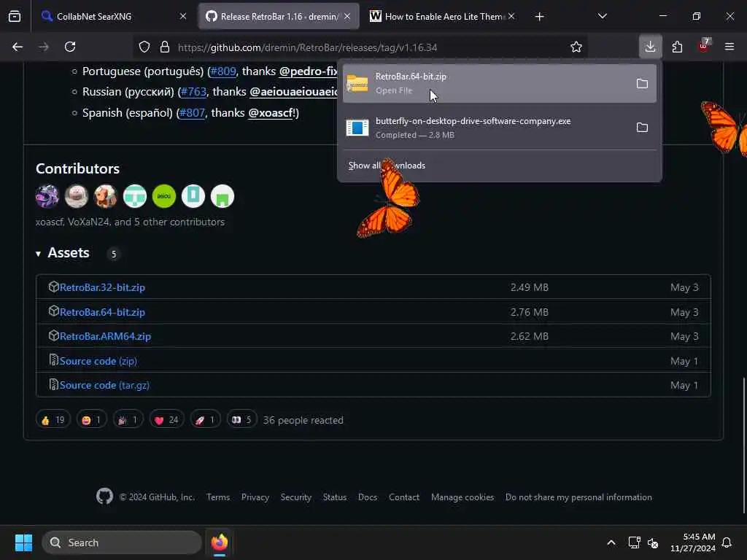Click Show all downloads
This screenshot has width=747, height=560.
(387, 166)
